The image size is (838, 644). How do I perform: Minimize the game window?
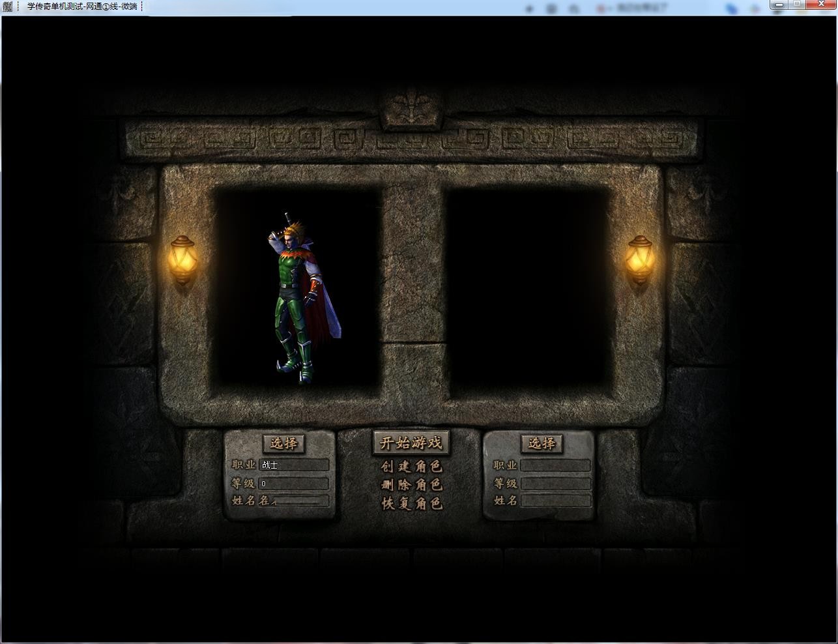(779, 5)
